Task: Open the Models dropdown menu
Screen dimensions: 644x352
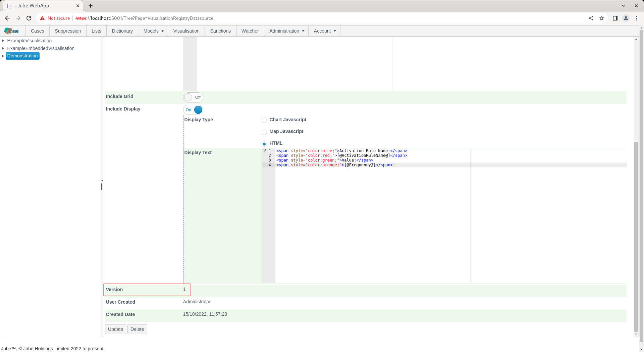Action: click(153, 31)
